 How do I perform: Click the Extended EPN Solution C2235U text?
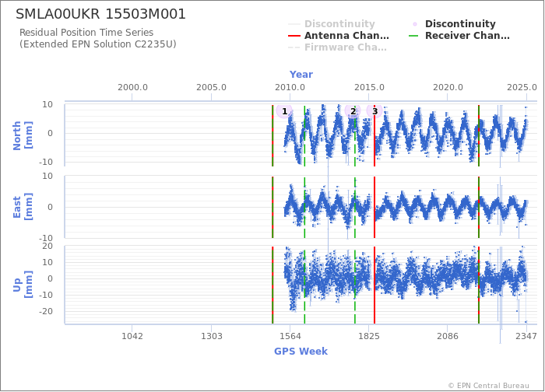click(x=98, y=44)
